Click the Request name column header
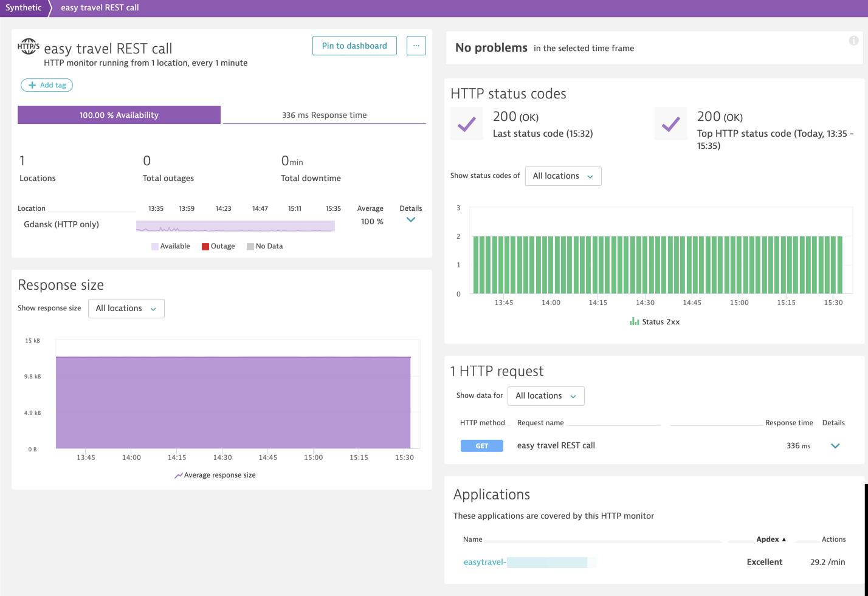868x596 pixels. (540, 423)
